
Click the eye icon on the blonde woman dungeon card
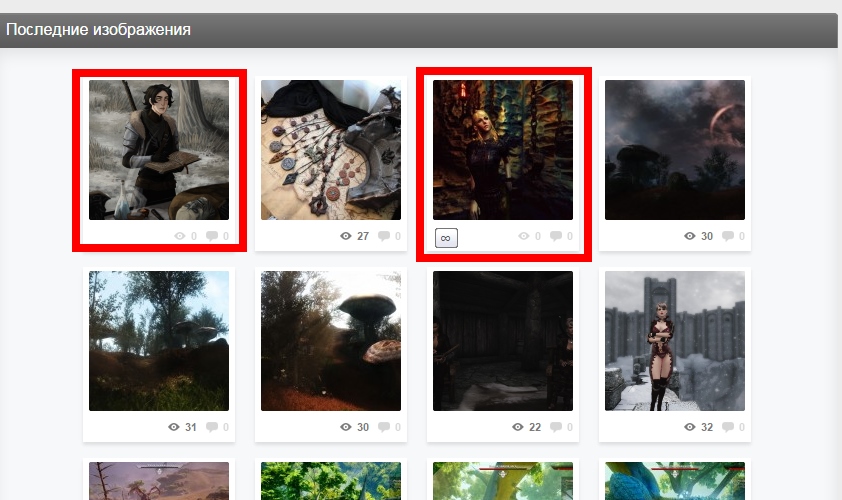[524, 236]
